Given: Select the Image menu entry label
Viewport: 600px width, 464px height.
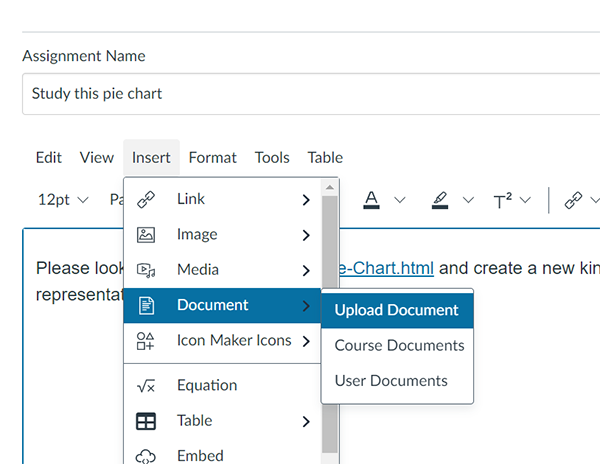Looking at the screenshot, I should pos(197,234).
